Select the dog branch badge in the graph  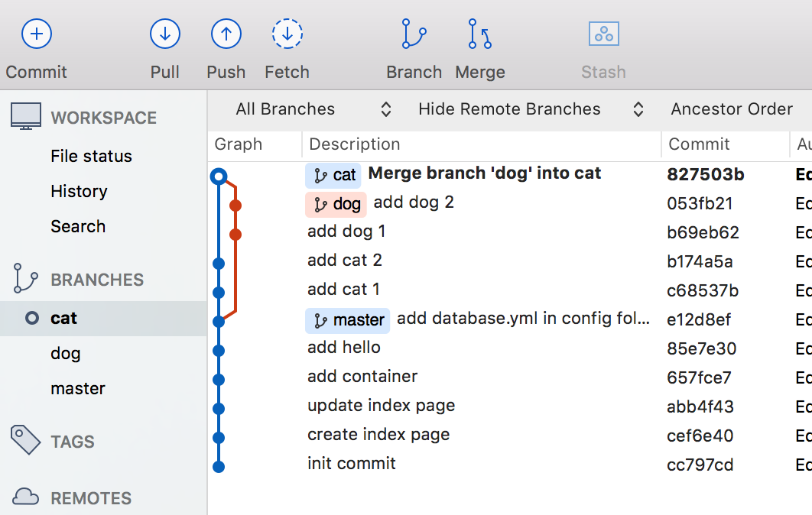coord(336,203)
